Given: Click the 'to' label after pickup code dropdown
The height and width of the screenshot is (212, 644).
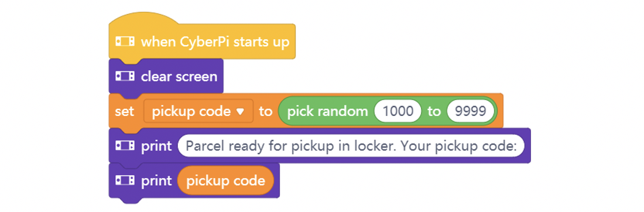Looking at the screenshot, I should pos(266,111).
